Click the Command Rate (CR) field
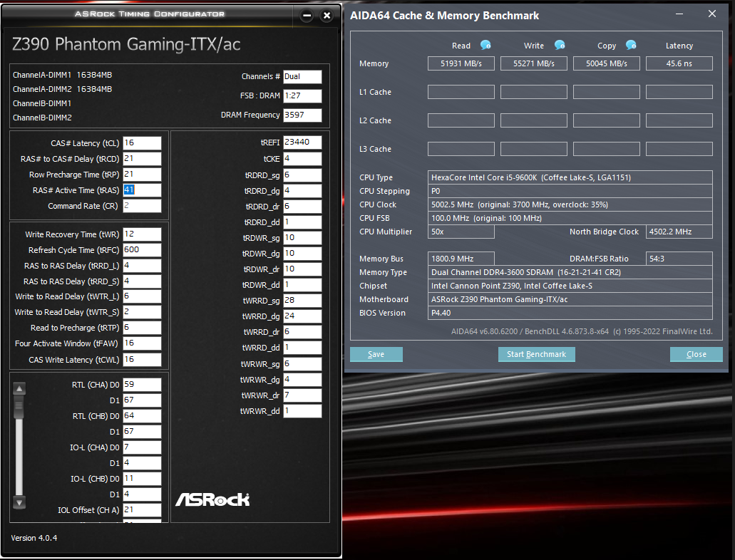The width and height of the screenshot is (735, 560). point(142,206)
